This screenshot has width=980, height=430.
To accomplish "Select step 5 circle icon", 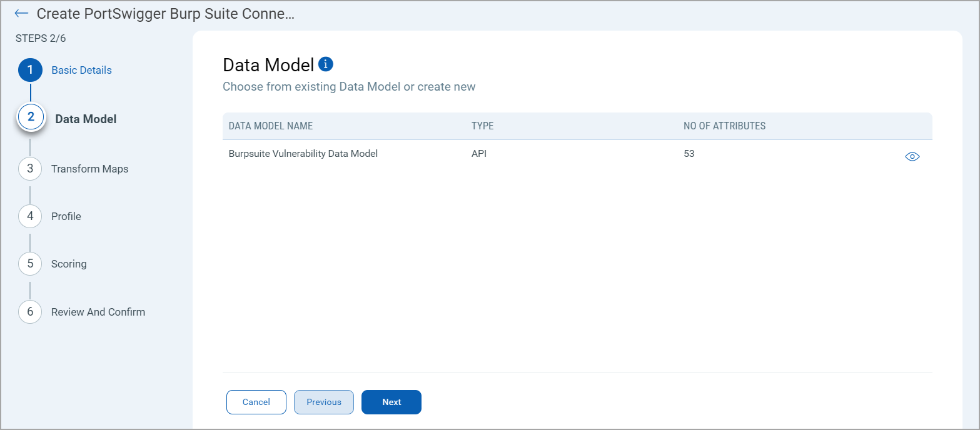I will [x=30, y=264].
